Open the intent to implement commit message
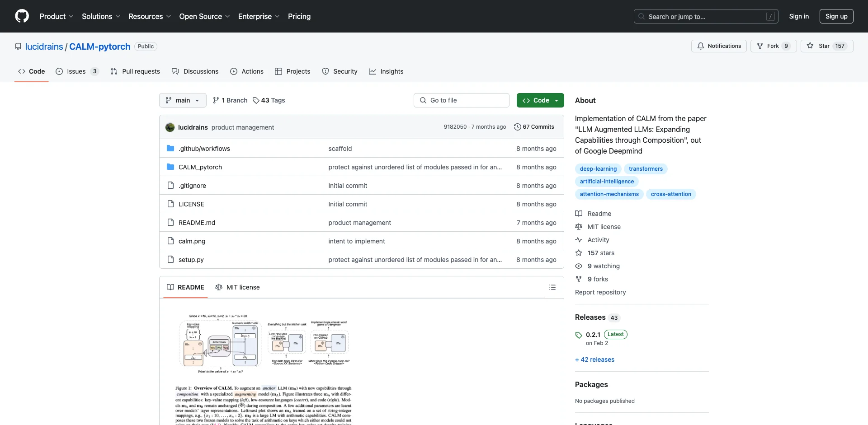 [357, 241]
